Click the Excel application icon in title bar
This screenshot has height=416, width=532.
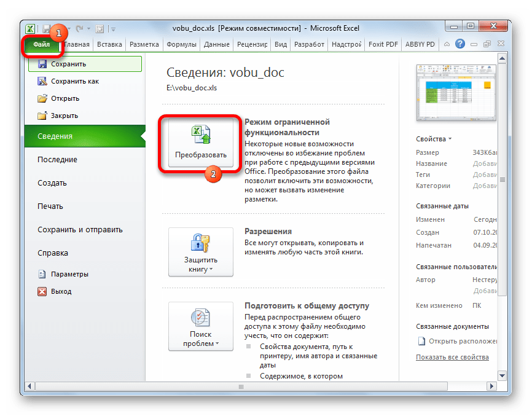coord(30,29)
